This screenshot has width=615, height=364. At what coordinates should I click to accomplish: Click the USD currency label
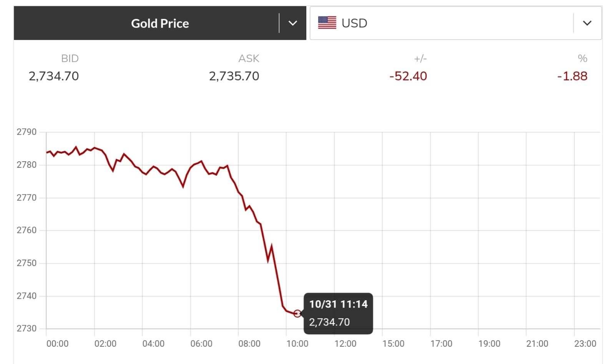coord(354,23)
